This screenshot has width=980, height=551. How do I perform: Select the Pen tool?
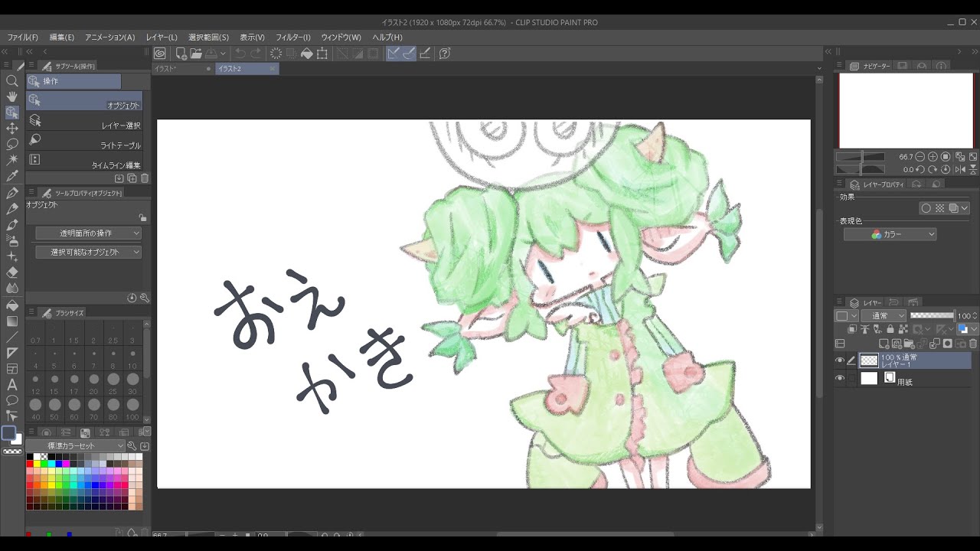(x=12, y=193)
